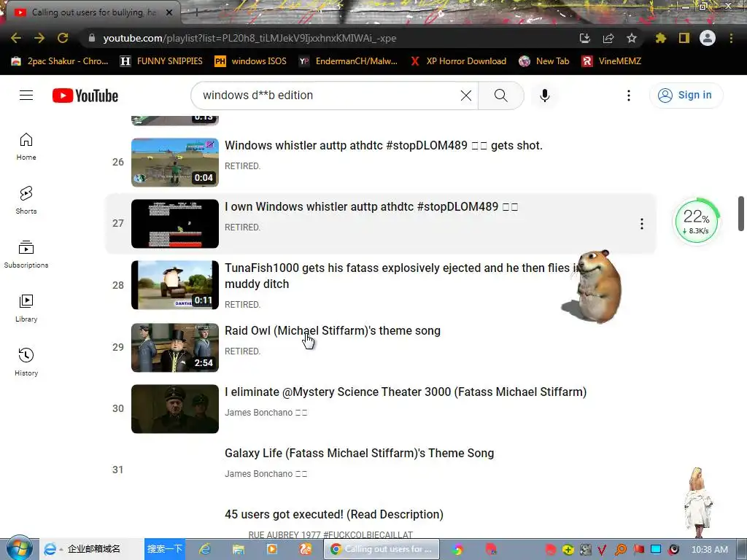Viewport: 747px width, 560px height.
Task: Click the magnifier search button
Action: [x=500, y=96]
